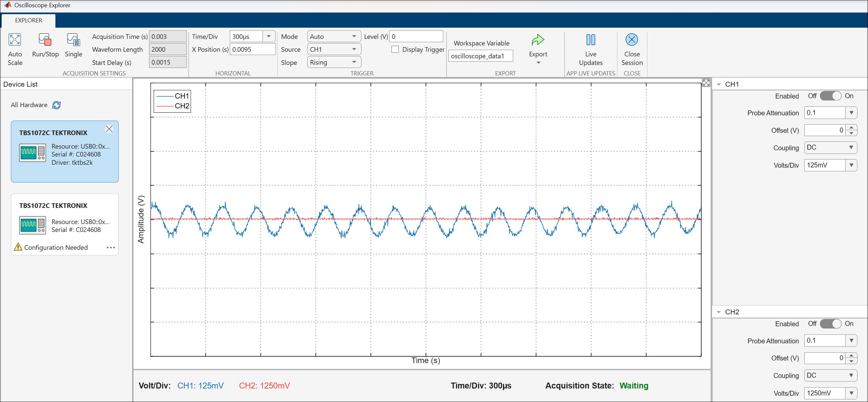The image size is (868, 402).
Task: Click the Waveform Length field
Action: [x=168, y=49]
